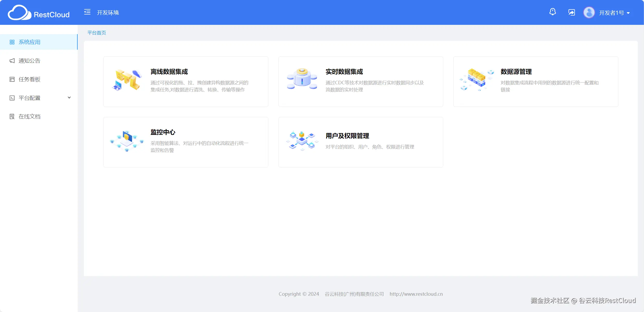644x312 pixels.
Task: Click the 实时数据集成 card icon
Action: click(x=302, y=79)
